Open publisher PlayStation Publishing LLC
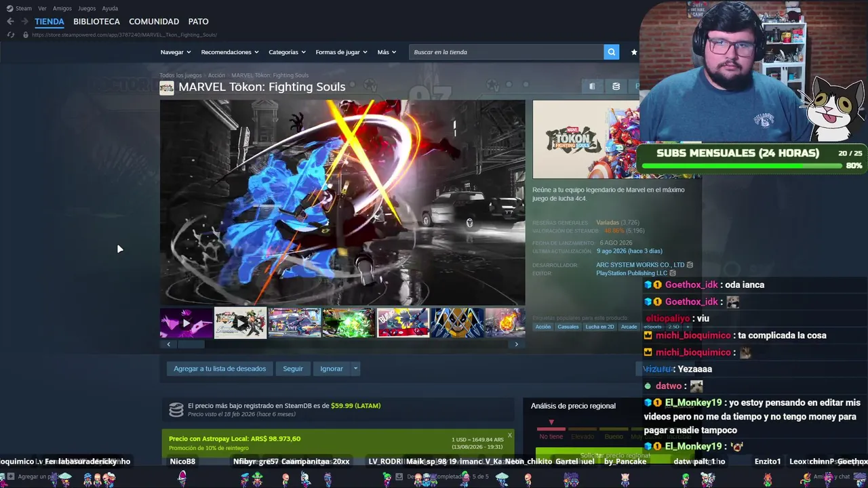868x488 pixels. coord(632,273)
